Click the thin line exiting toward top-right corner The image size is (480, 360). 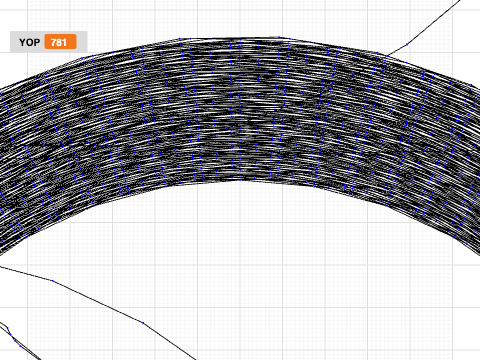(x=433, y=22)
